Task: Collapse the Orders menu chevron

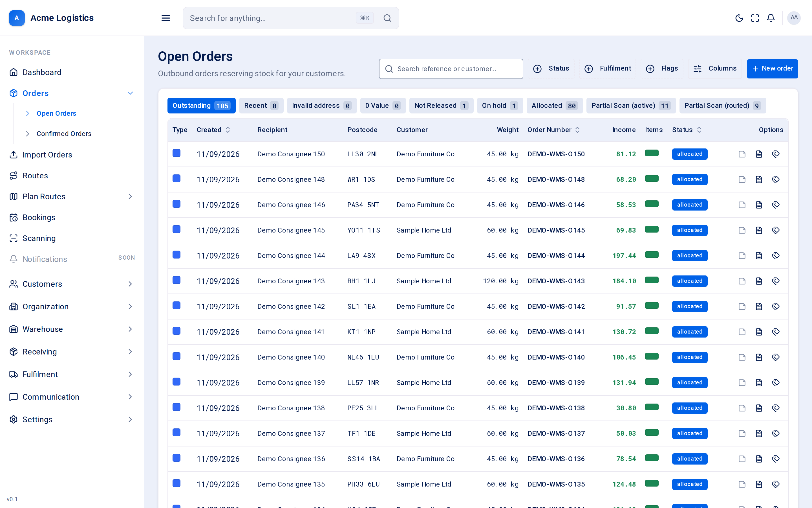Action: 130,93
